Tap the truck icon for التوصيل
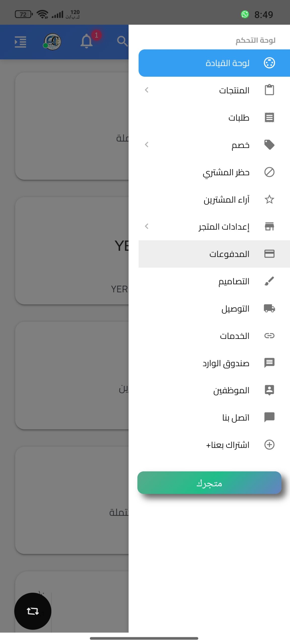 pyautogui.click(x=269, y=308)
